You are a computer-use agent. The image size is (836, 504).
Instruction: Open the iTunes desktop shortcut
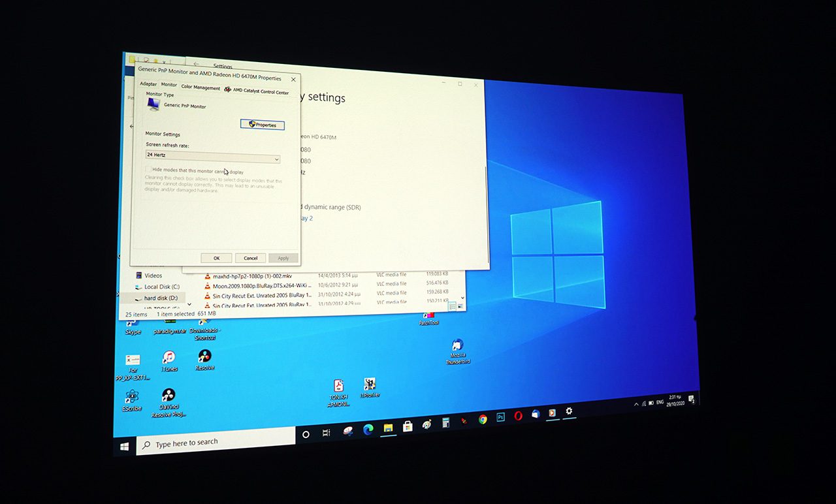tap(169, 358)
